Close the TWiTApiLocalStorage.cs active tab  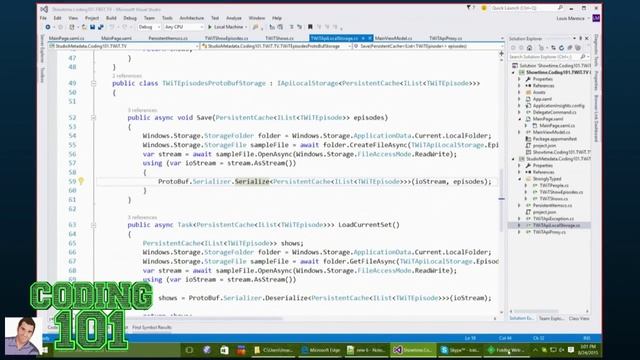pyautogui.click(x=370, y=38)
